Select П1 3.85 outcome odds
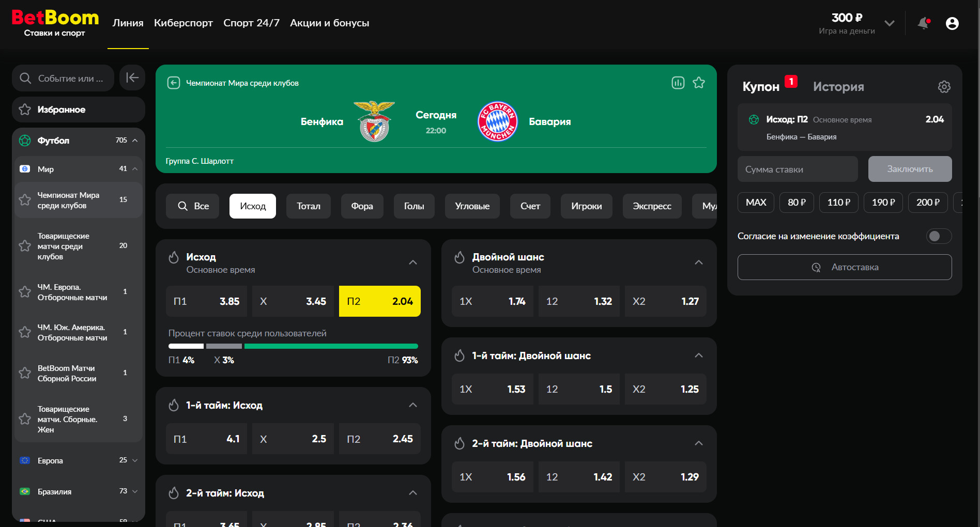This screenshot has width=980, height=527. pyautogui.click(x=207, y=301)
